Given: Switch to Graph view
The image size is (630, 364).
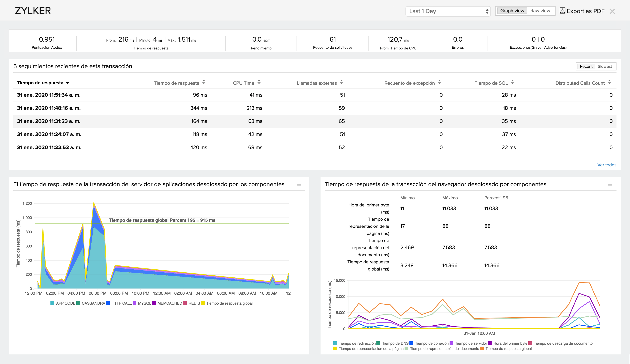Looking at the screenshot, I should 512,11.
